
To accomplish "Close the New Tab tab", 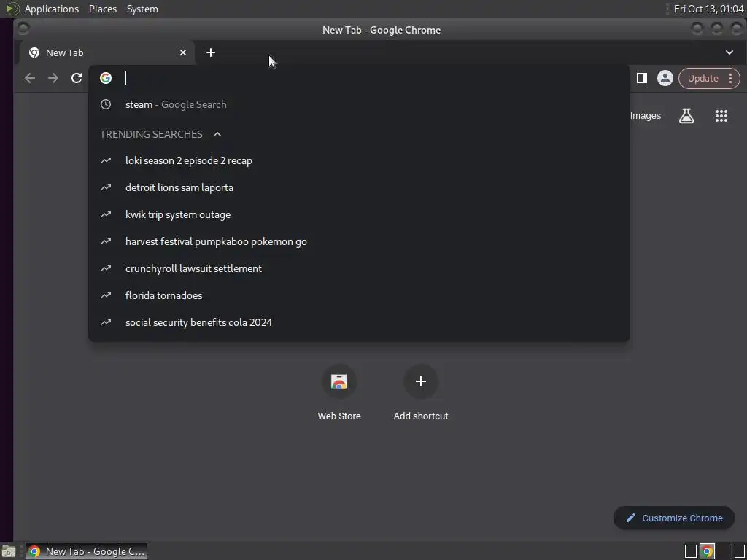I will coord(183,52).
